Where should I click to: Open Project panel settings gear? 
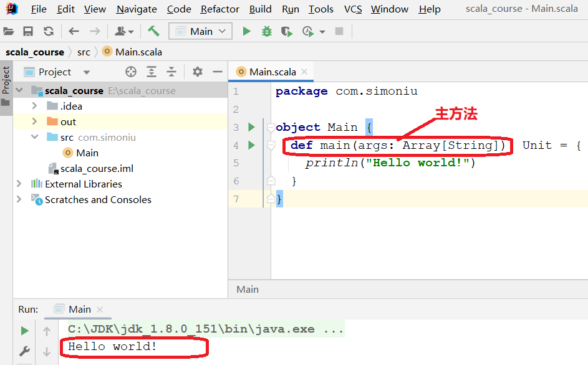pyautogui.click(x=198, y=72)
